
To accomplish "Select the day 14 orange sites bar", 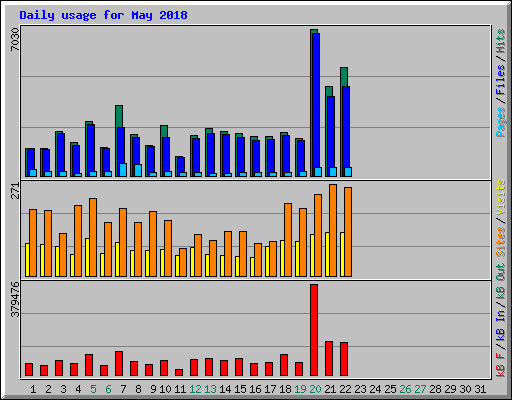I will 228,254.
